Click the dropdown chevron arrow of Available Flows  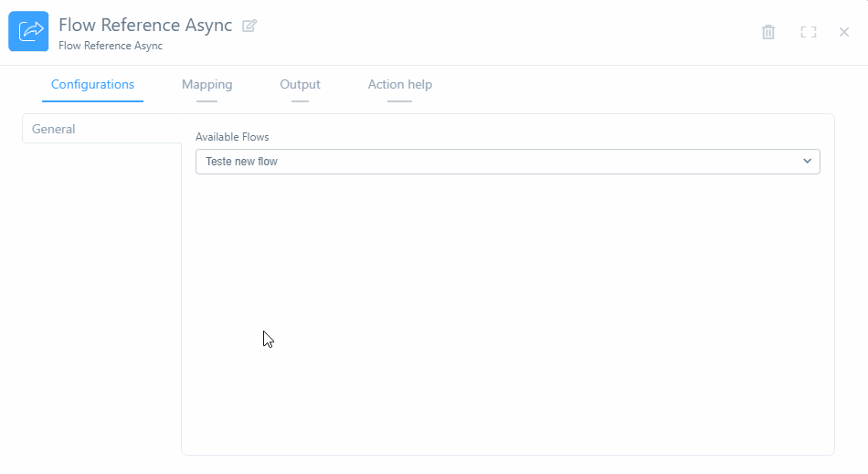click(x=807, y=162)
